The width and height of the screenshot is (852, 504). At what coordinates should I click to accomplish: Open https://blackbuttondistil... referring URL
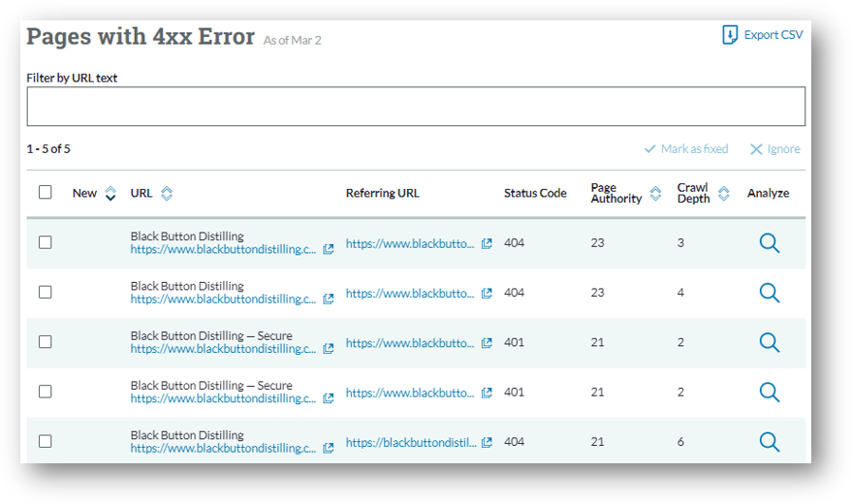click(x=411, y=443)
